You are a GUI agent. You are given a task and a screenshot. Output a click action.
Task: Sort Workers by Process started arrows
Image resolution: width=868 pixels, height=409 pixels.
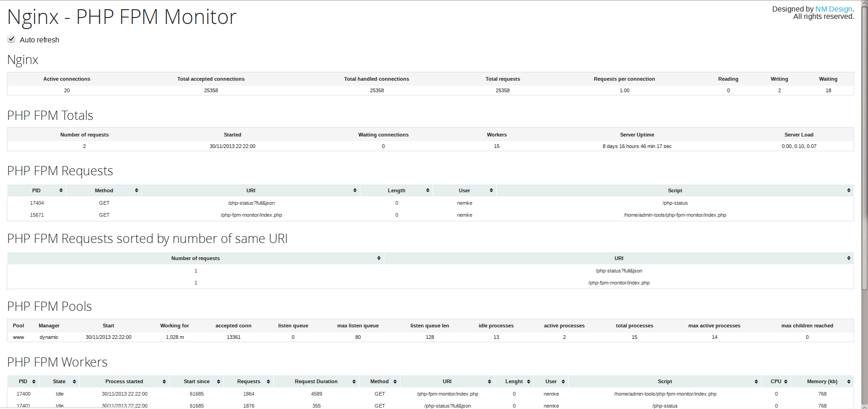pos(164,381)
